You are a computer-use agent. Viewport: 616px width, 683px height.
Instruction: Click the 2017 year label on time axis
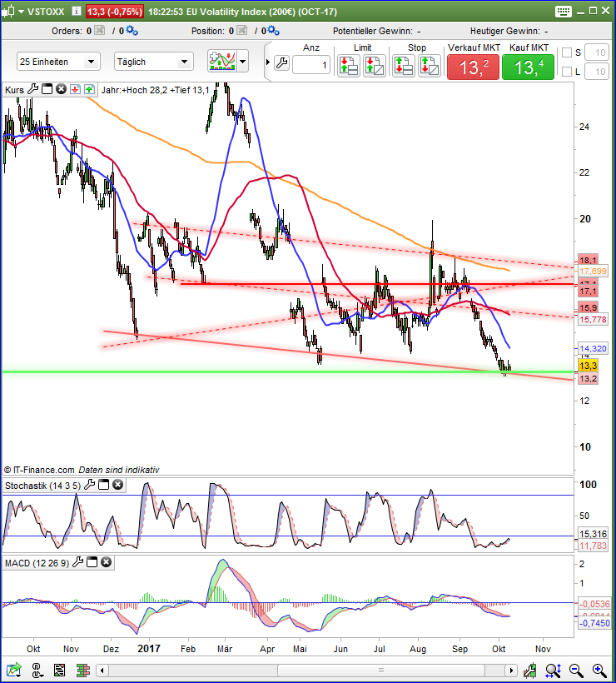149,648
